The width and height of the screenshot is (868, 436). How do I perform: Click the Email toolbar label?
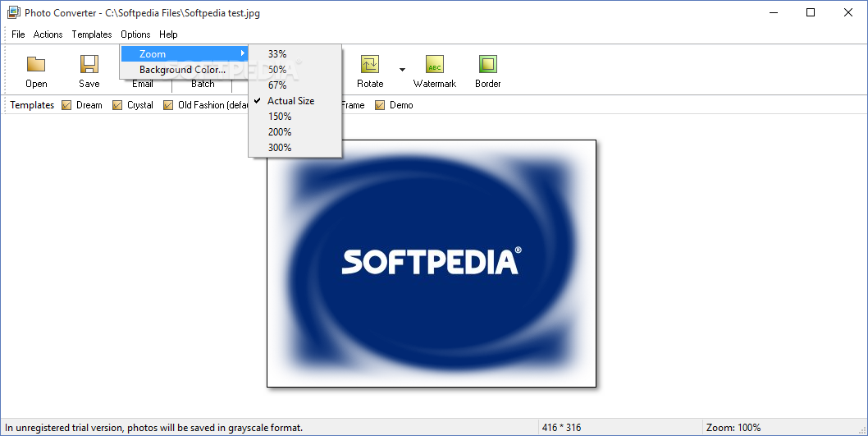point(142,84)
